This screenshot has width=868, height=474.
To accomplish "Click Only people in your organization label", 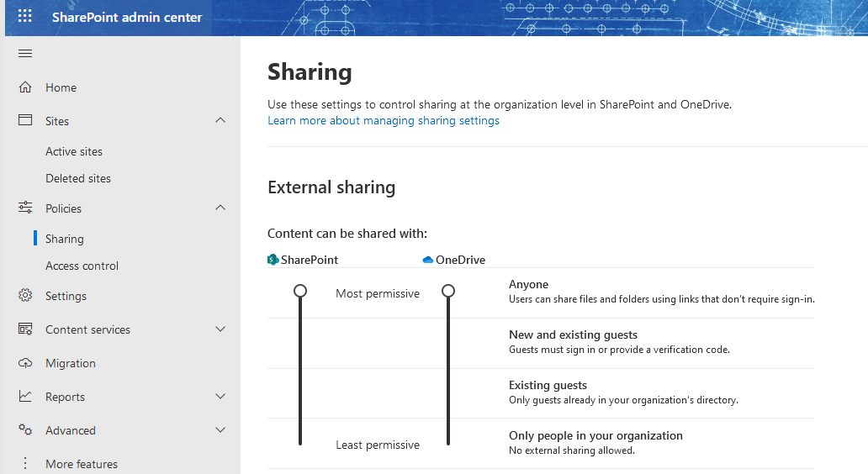I will pos(595,435).
